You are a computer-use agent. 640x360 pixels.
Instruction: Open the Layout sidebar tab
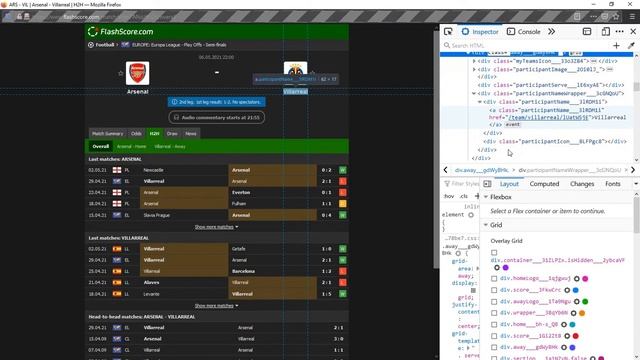[x=509, y=184]
